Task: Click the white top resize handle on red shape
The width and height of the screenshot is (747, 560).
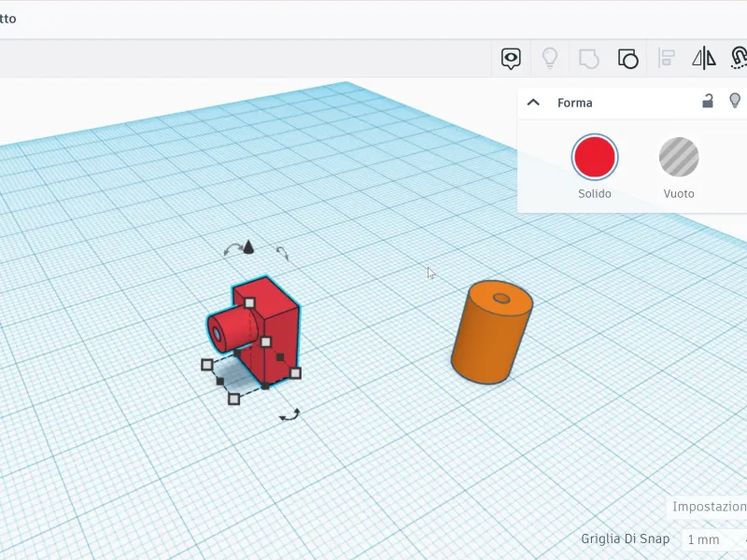Action: coord(249,302)
